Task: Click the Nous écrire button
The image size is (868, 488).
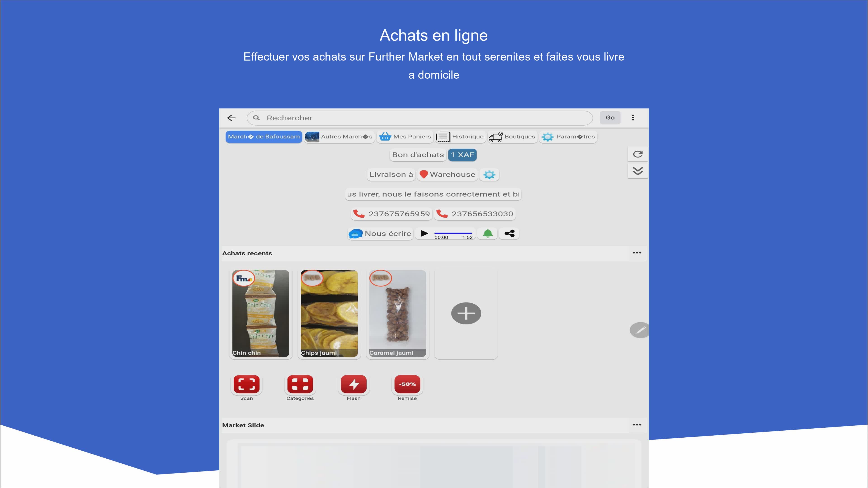Action: (x=380, y=233)
